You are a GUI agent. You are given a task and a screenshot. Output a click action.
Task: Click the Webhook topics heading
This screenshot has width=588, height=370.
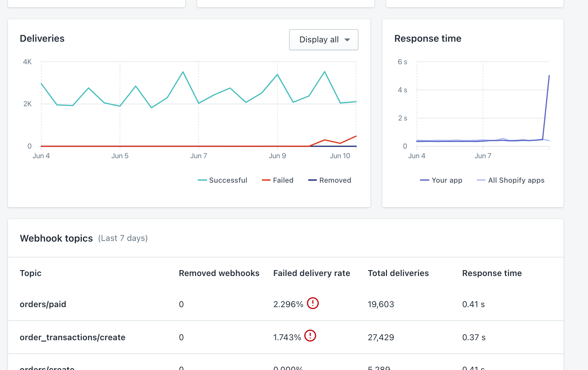tap(56, 238)
